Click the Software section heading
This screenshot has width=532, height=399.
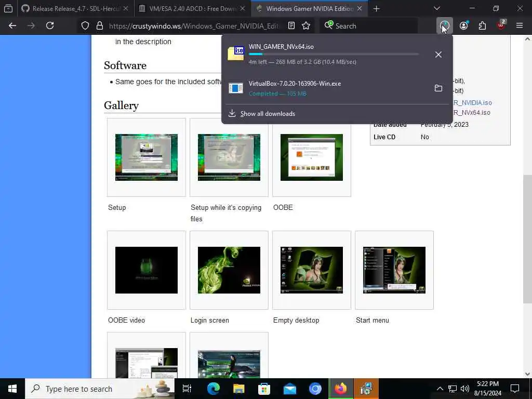(125, 65)
